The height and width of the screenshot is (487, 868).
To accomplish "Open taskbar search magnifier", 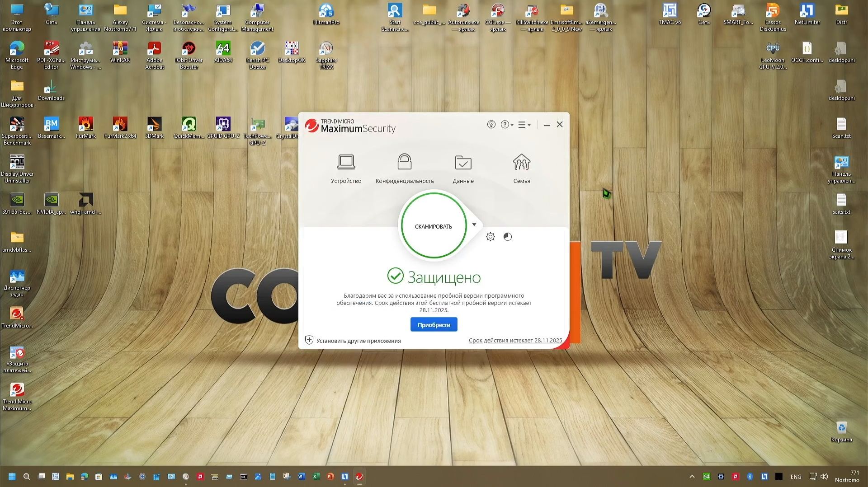I will click(27, 477).
